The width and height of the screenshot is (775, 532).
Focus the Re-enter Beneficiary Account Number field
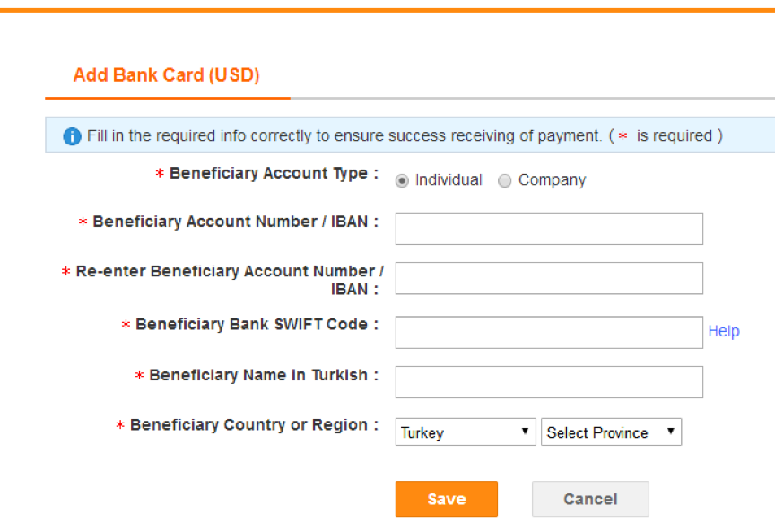pyautogui.click(x=549, y=278)
